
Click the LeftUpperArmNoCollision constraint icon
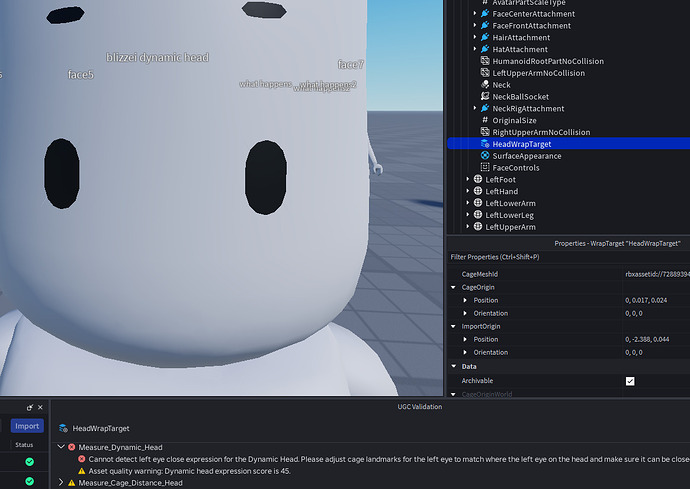pos(485,73)
